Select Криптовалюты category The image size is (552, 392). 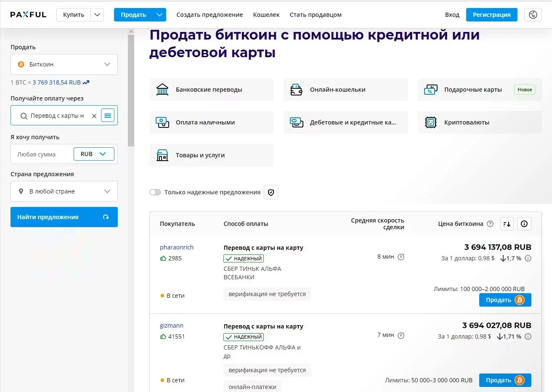(x=480, y=122)
